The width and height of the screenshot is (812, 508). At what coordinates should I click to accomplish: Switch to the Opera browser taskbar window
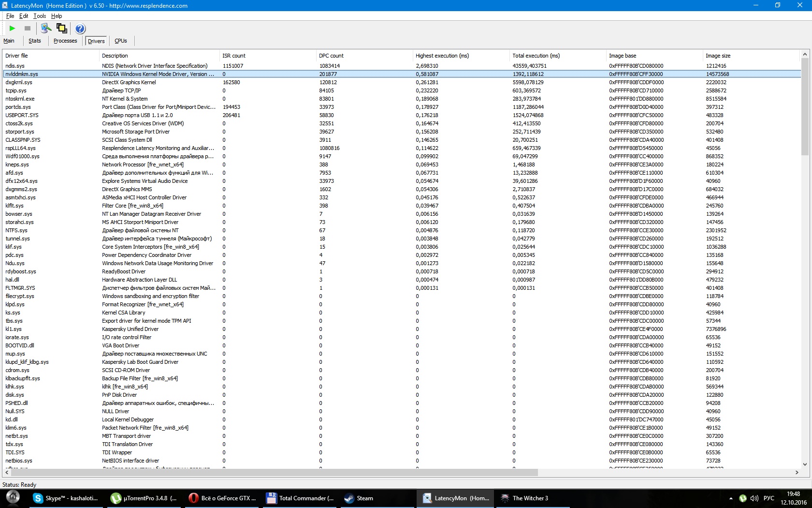point(222,498)
